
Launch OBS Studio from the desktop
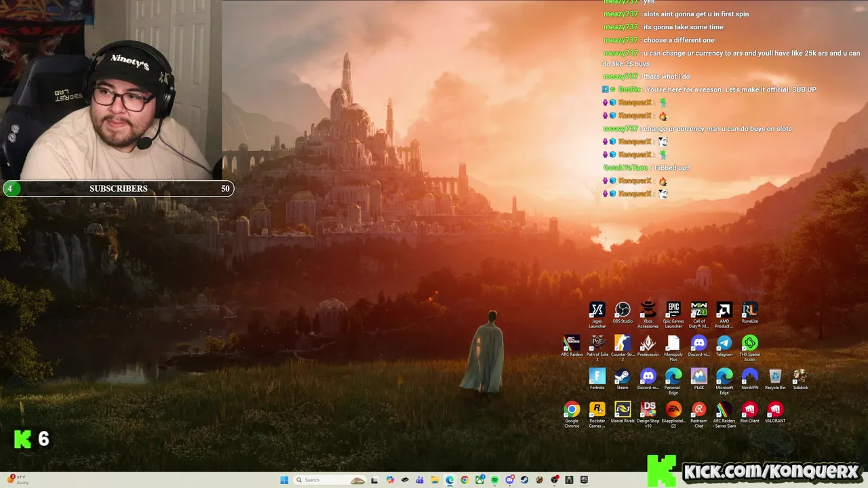point(623,312)
